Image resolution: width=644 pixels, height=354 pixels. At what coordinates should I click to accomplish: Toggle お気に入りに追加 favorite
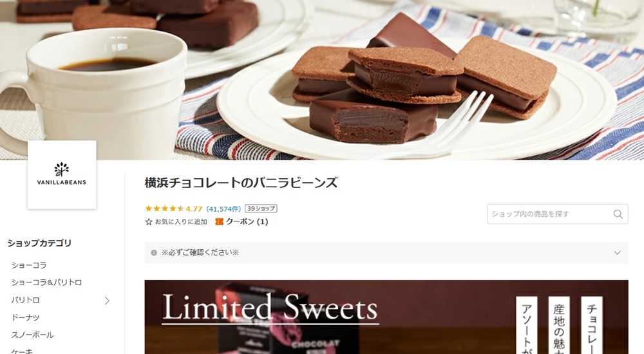coord(176,222)
